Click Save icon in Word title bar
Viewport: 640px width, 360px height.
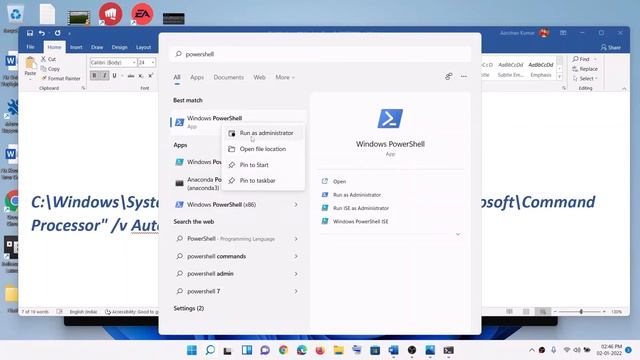click(30, 33)
